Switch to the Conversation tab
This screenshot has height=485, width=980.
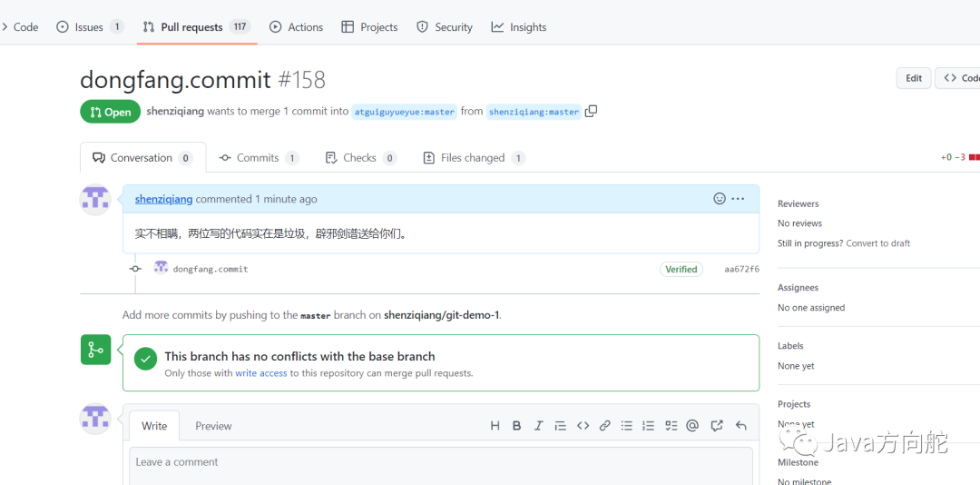[x=142, y=158]
